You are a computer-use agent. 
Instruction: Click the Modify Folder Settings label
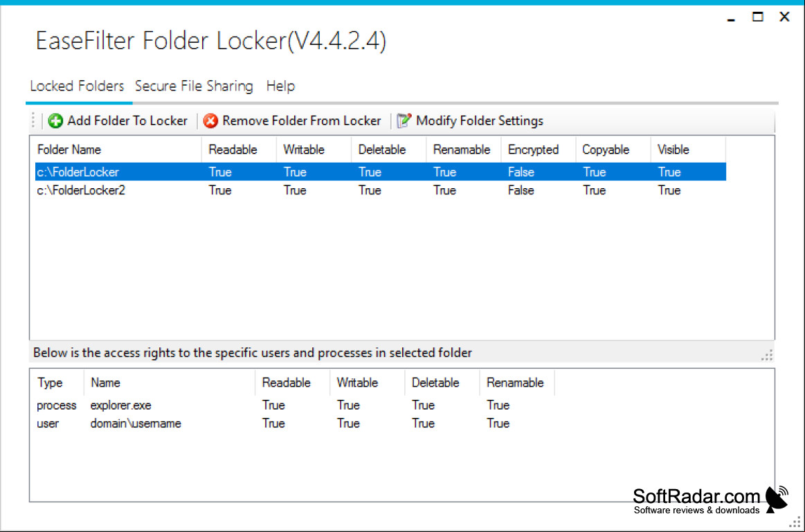click(480, 120)
